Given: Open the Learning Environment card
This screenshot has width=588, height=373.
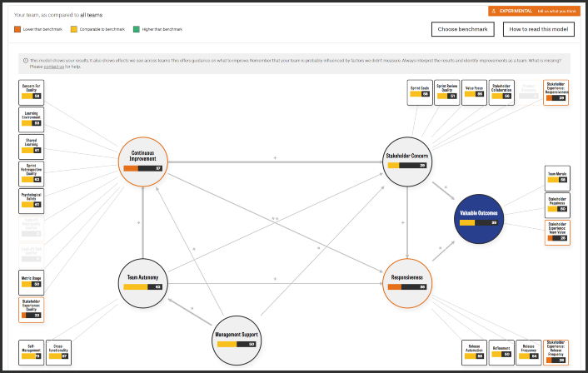Looking at the screenshot, I should [31, 120].
